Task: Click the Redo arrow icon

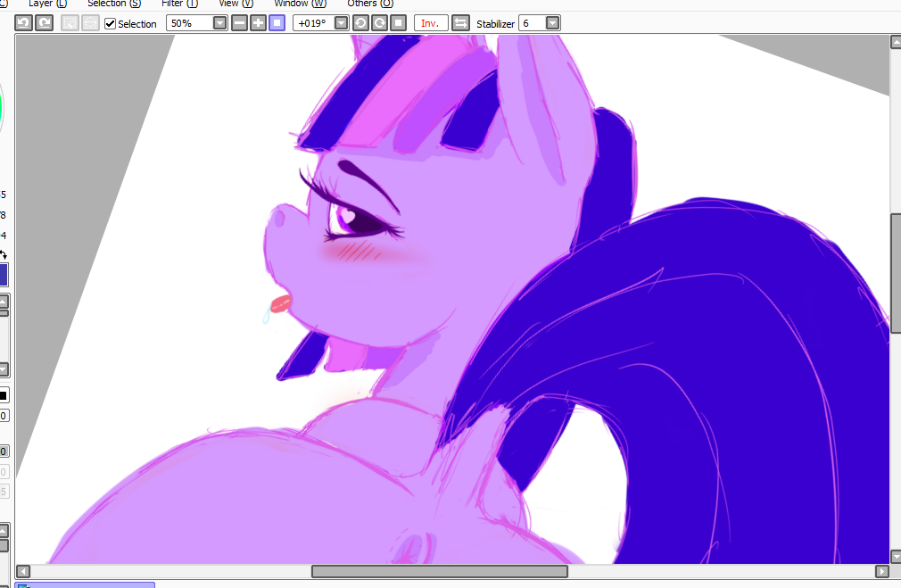Action: click(x=45, y=23)
